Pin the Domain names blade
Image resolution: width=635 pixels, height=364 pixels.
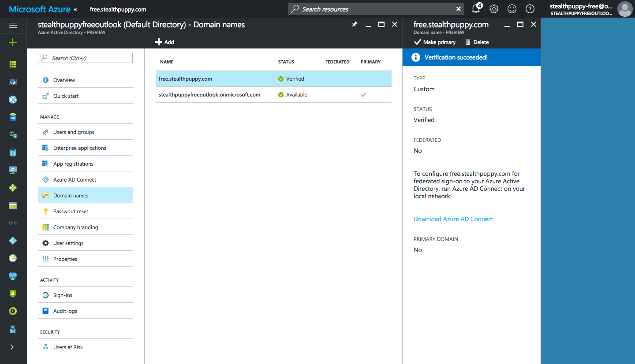pyautogui.click(x=354, y=25)
